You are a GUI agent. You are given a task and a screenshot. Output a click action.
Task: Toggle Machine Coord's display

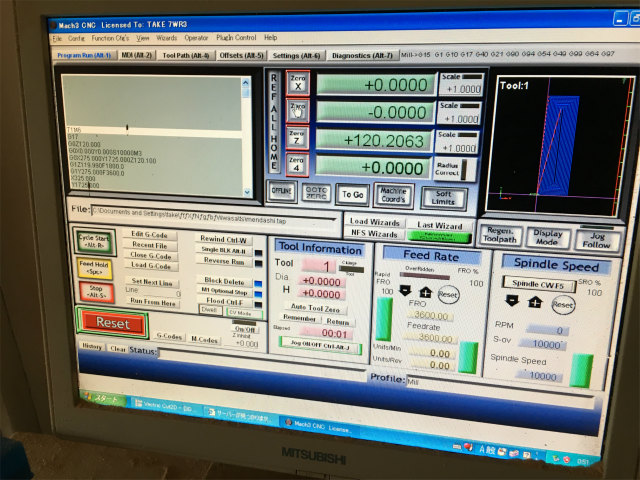tap(393, 196)
